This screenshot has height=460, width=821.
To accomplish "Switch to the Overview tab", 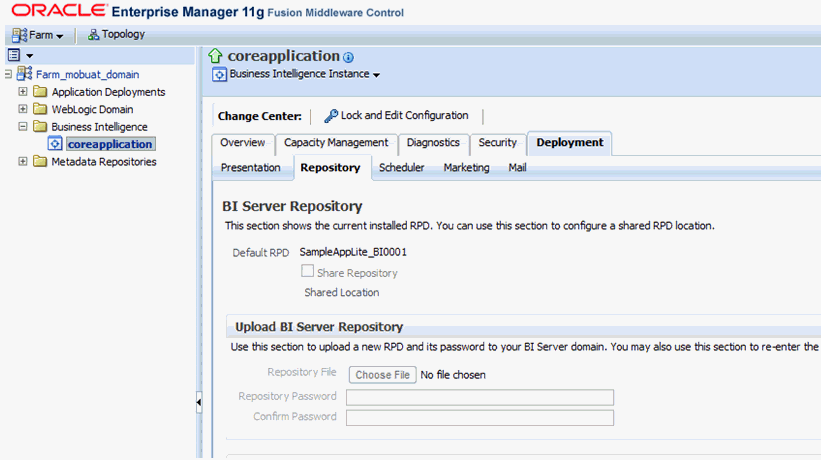I will tap(242, 143).
